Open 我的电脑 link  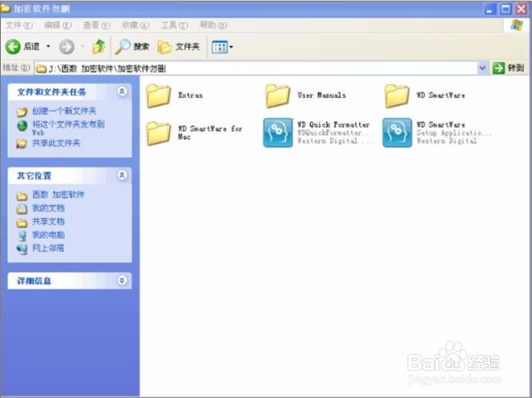[48, 234]
